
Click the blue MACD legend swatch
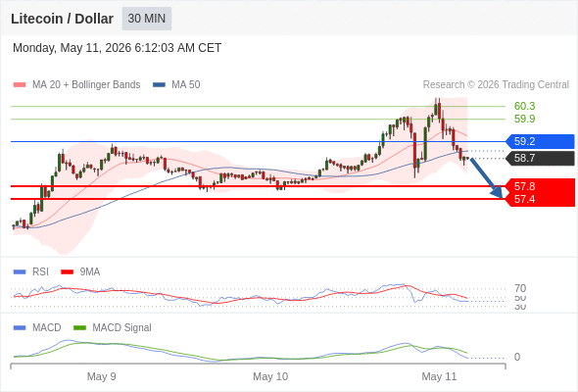click(20, 328)
